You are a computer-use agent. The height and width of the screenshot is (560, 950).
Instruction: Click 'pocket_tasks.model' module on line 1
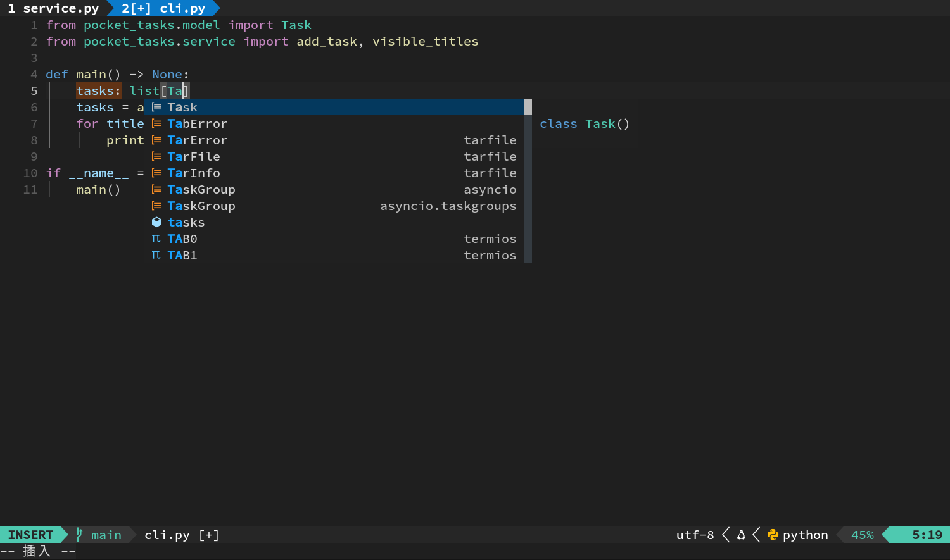click(152, 25)
